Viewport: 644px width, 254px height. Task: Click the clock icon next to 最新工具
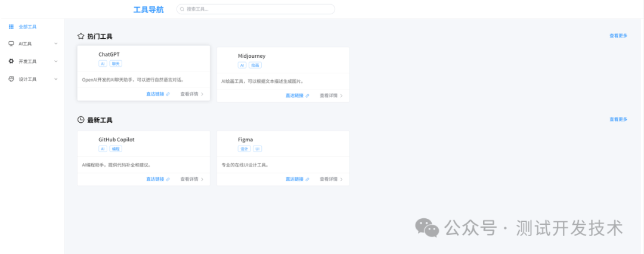pyautogui.click(x=81, y=120)
